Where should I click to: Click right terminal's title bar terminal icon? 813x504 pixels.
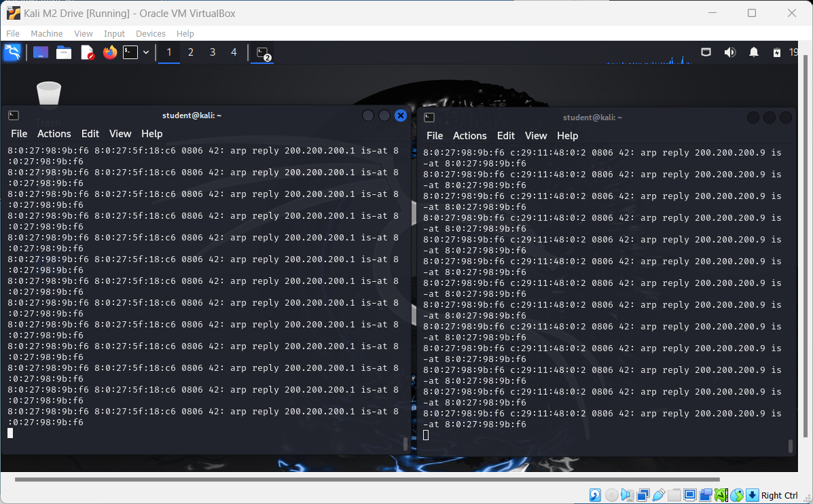[429, 118]
